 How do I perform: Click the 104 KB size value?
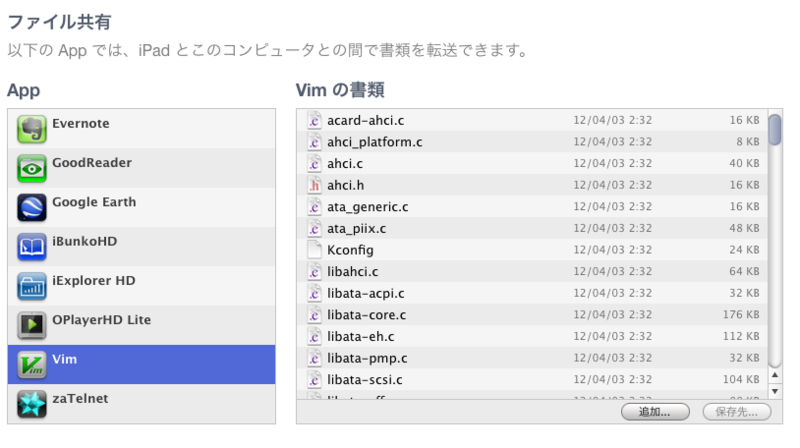741,379
